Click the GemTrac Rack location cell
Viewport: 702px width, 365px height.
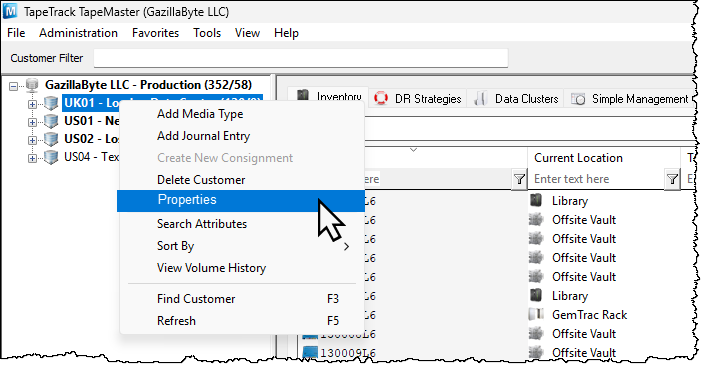(589, 315)
